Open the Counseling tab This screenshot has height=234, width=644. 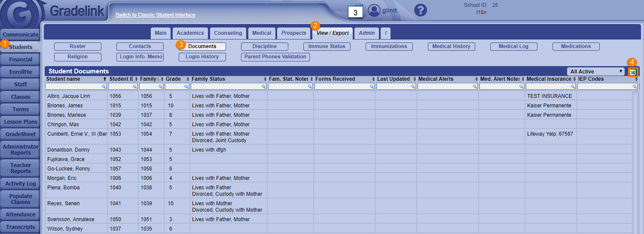(228, 33)
